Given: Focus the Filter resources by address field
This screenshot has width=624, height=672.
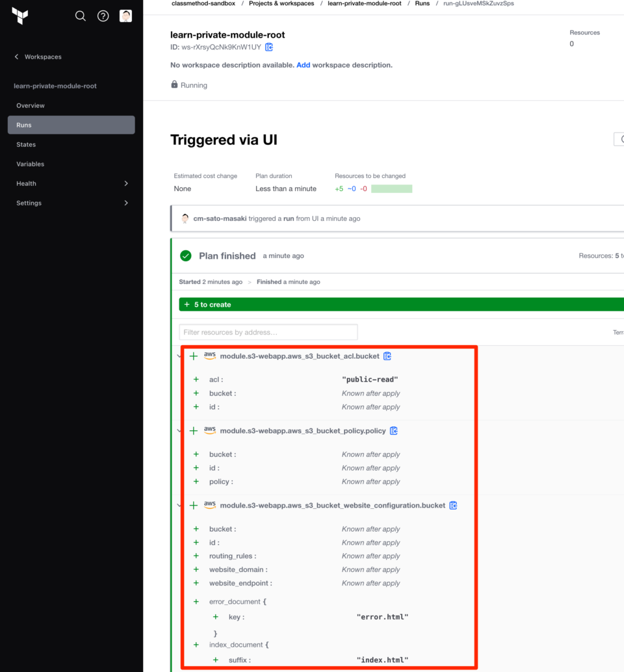Looking at the screenshot, I should 268,332.
